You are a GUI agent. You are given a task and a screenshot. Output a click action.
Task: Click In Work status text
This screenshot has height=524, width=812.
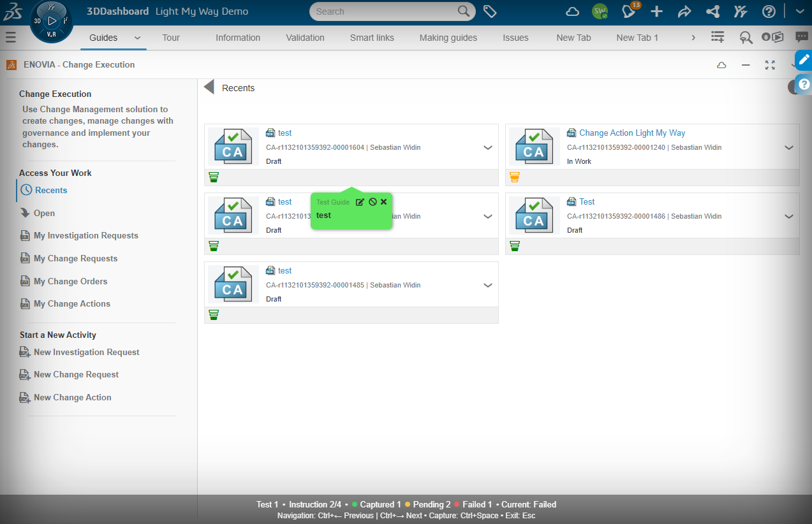tap(579, 161)
